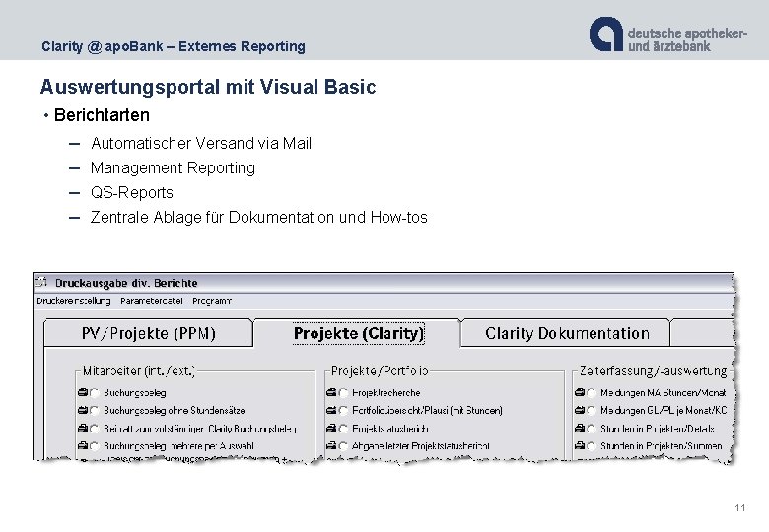Image resolution: width=769 pixels, height=532 pixels.
Task: Click printer icon for Portfolioübersicht/Plausi (mit Stunden)
Action: click(x=331, y=410)
